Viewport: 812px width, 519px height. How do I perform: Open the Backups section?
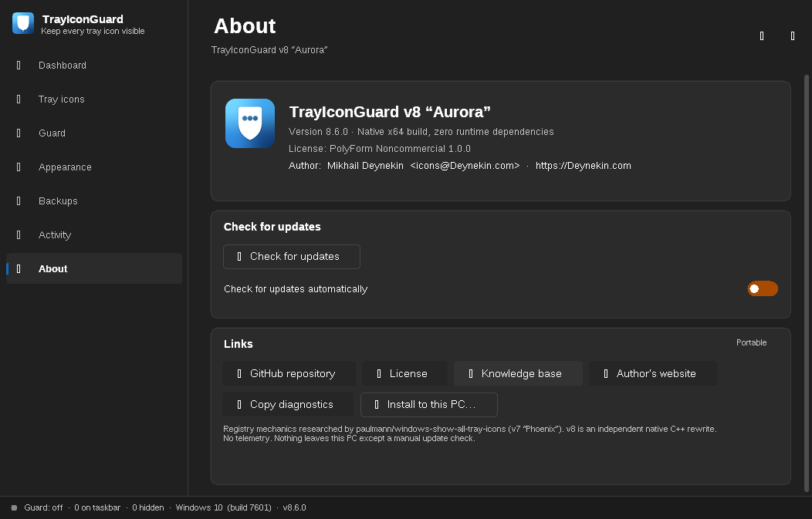tap(93, 201)
